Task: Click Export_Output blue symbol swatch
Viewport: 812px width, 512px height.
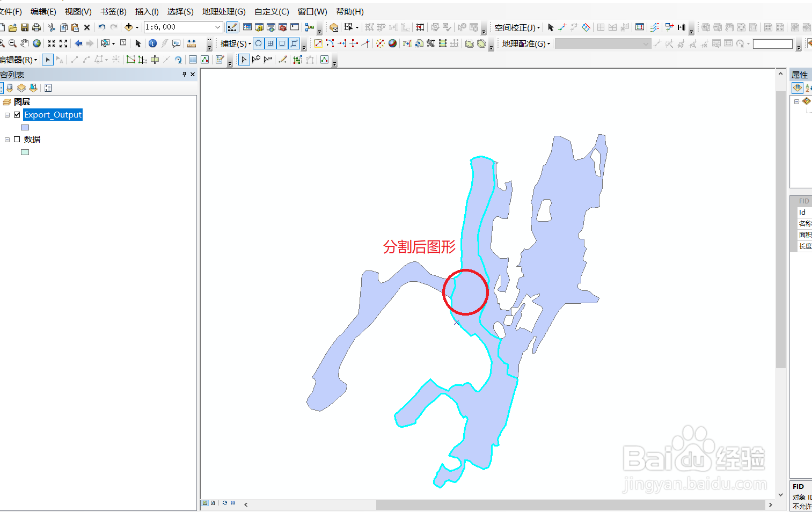Action: [25, 127]
